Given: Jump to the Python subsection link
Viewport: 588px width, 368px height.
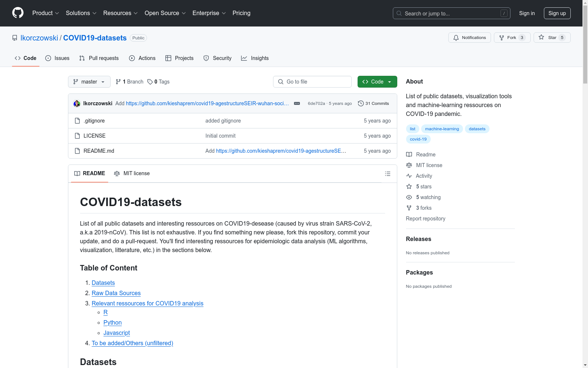Looking at the screenshot, I should tap(112, 322).
